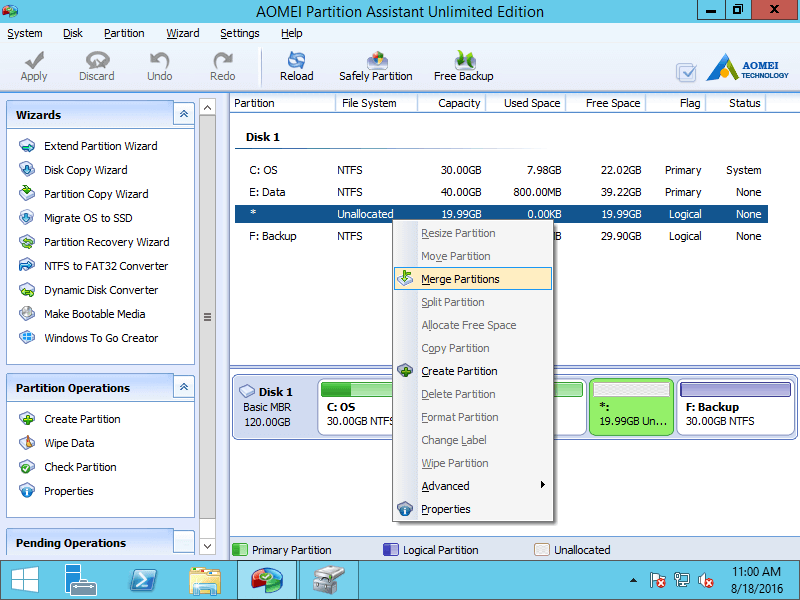Open Migrate OS to SSD wizard
Image resolution: width=800 pixels, height=600 pixels.
tap(87, 218)
